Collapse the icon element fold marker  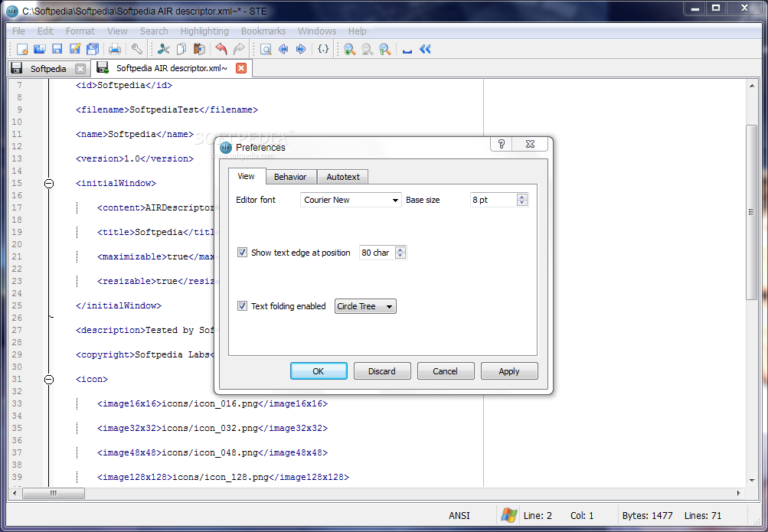49,380
